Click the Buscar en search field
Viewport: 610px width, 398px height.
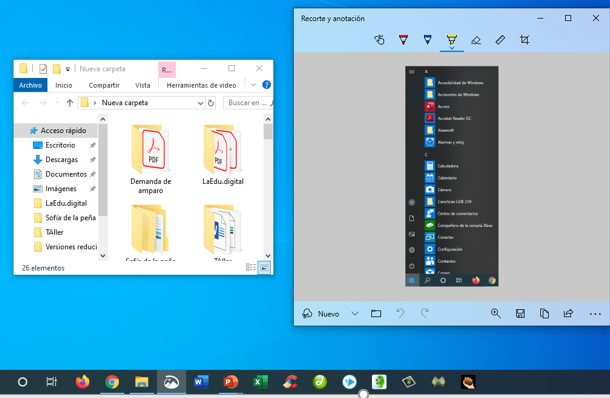(248, 103)
